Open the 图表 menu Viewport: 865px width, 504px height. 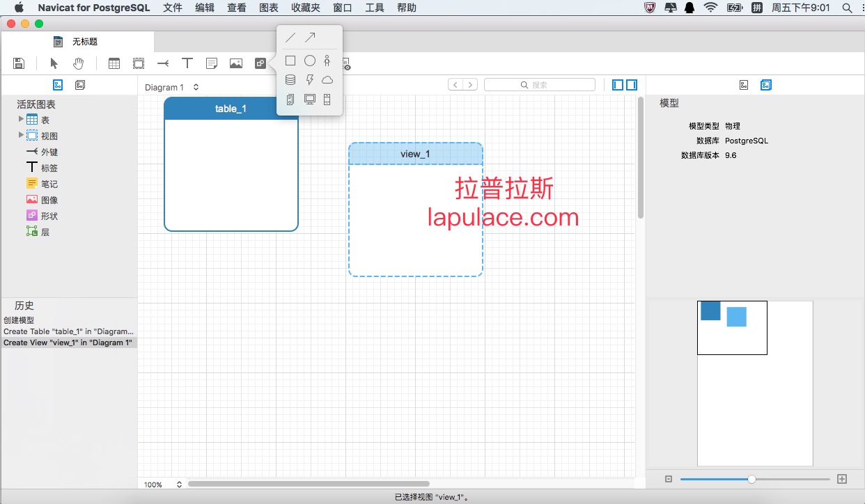pos(269,8)
